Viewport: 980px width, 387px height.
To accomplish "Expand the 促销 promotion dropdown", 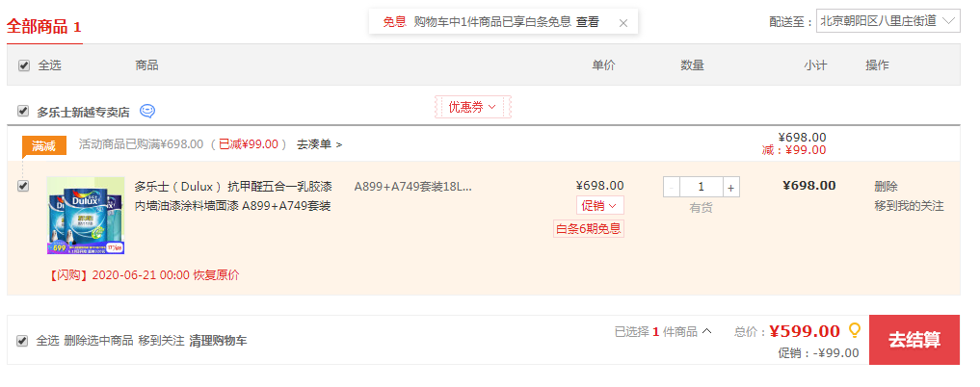I will coord(600,205).
